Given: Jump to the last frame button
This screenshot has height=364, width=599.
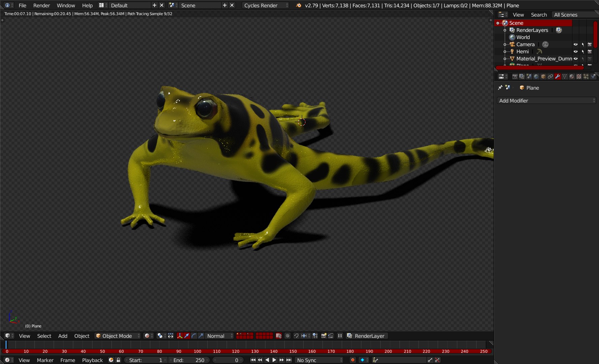Looking at the screenshot, I should click(x=289, y=360).
